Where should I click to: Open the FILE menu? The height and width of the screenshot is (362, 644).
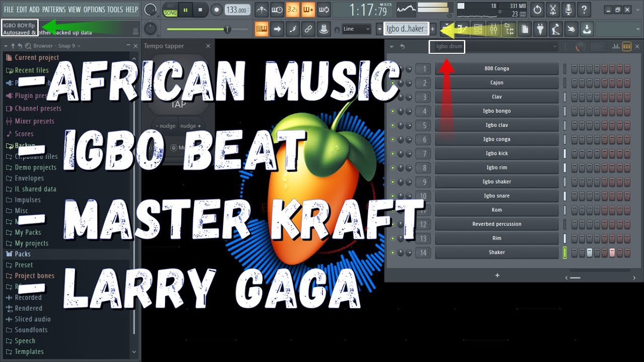(9, 10)
